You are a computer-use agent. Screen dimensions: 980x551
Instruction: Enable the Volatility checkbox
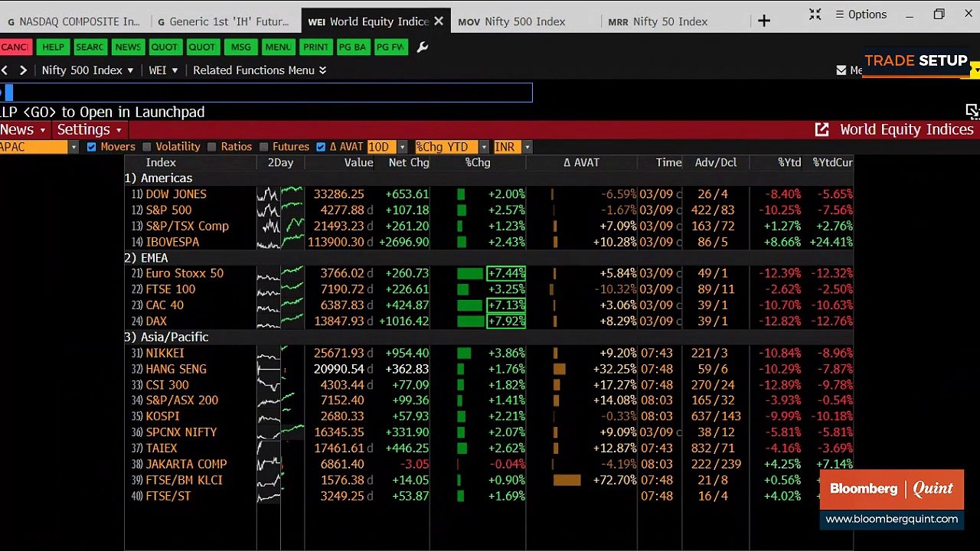click(x=147, y=147)
